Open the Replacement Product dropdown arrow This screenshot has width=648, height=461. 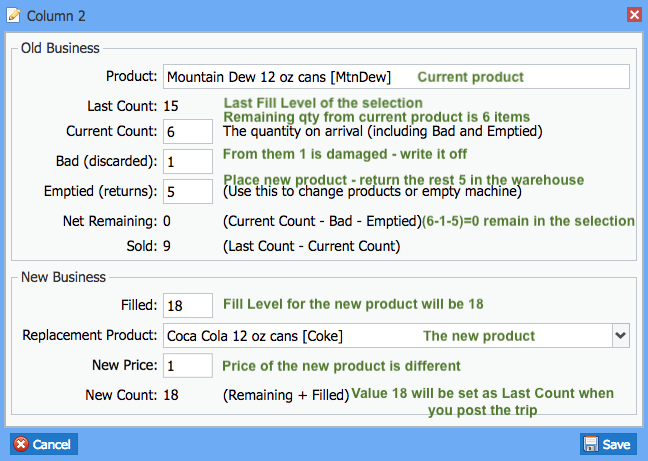click(x=621, y=335)
